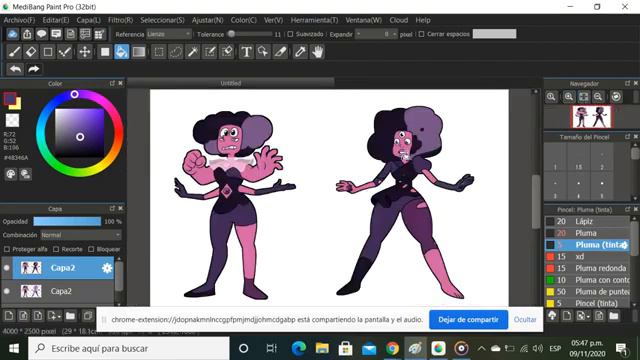
Task: Zoom in using the Navegador panel
Action: click(569, 97)
